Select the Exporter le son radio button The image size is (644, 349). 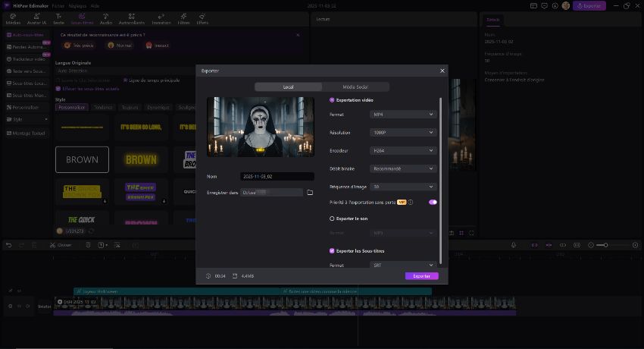(332, 219)
